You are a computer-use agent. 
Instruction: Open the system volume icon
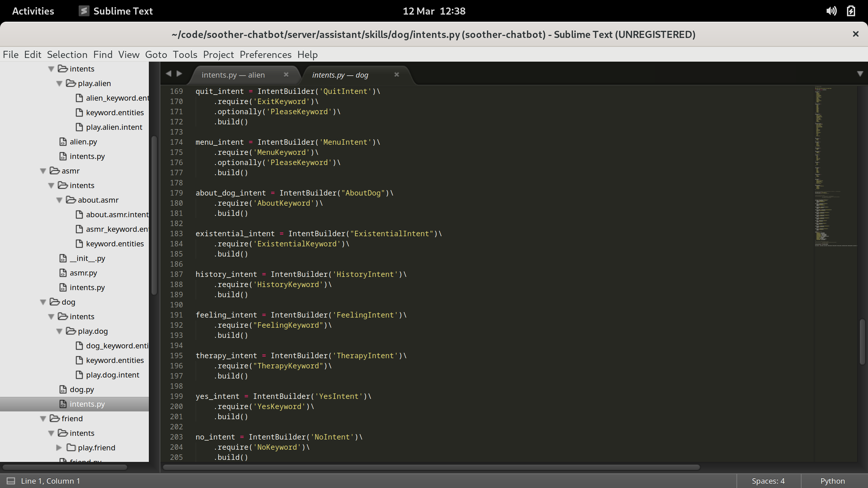(x=831, y=11)
